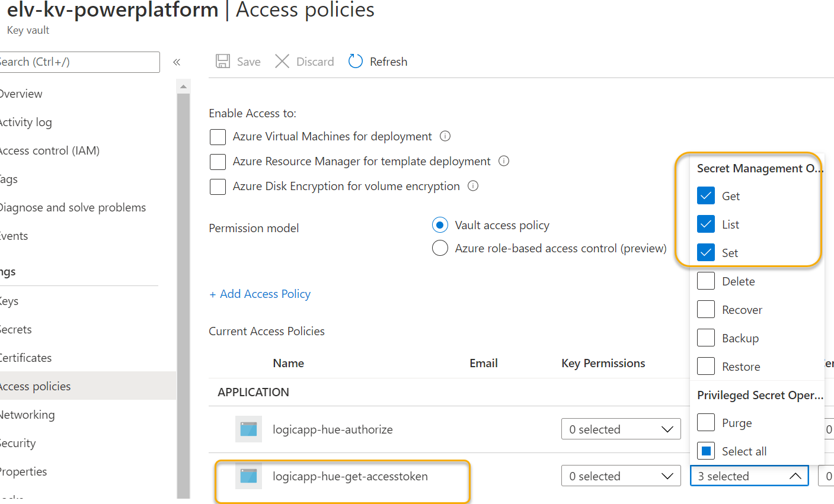Go to Secrets in the sidebar
This screenshot has width=834, height=504.
(15, 329)
